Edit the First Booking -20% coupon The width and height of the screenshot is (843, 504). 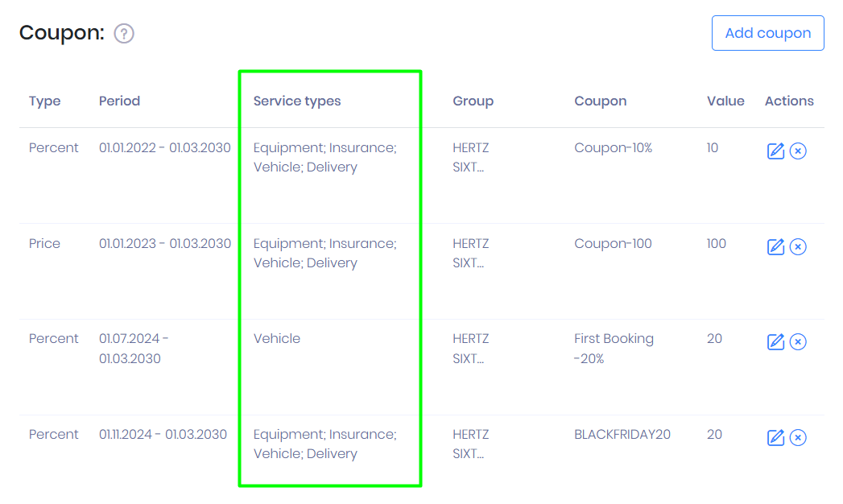pos(775,342)
